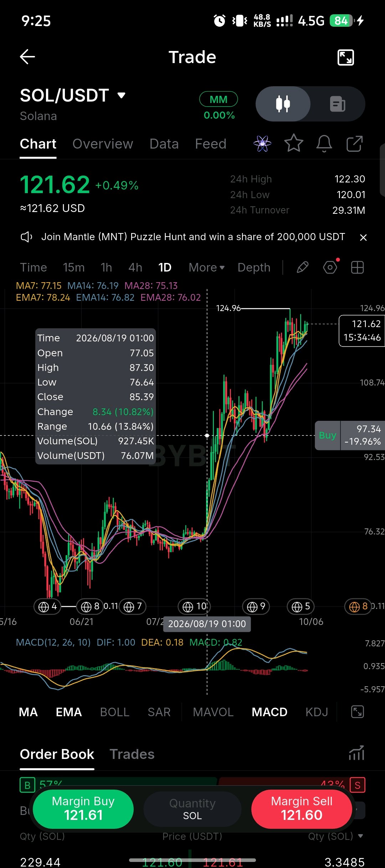
Task: Share the chart via share icon
Action: [354, 144]
